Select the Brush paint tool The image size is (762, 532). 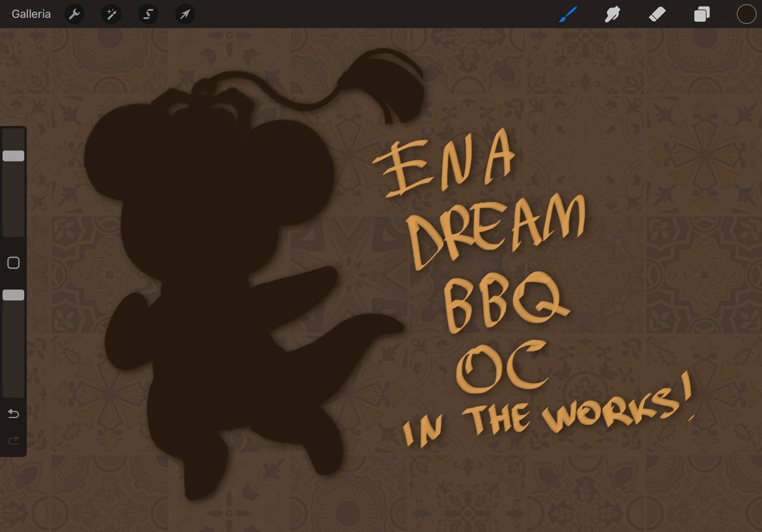pyautogui.click(x=568, y=14)
